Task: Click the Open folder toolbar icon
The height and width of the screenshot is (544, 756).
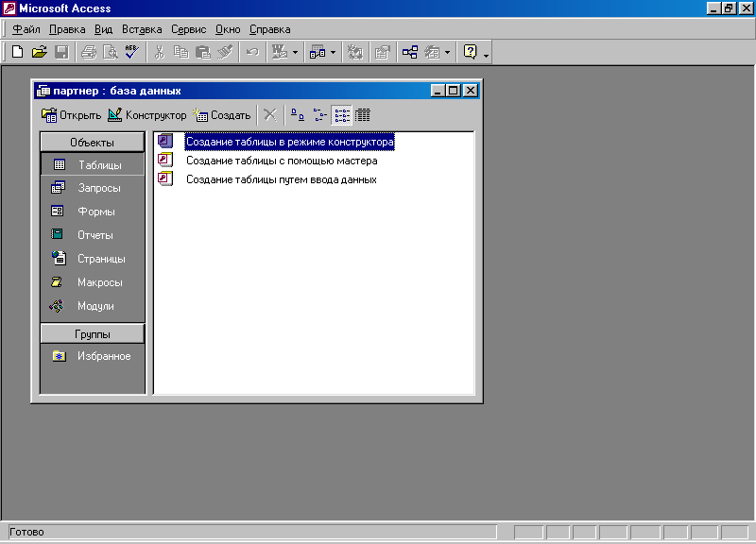Action: click(x=39, y=52)
